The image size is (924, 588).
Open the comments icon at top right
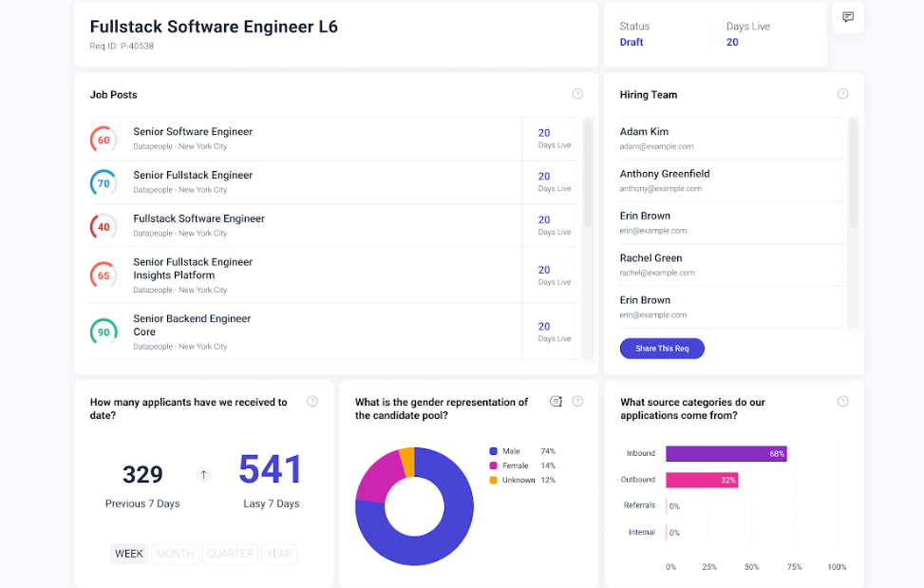tap(848, 17)
